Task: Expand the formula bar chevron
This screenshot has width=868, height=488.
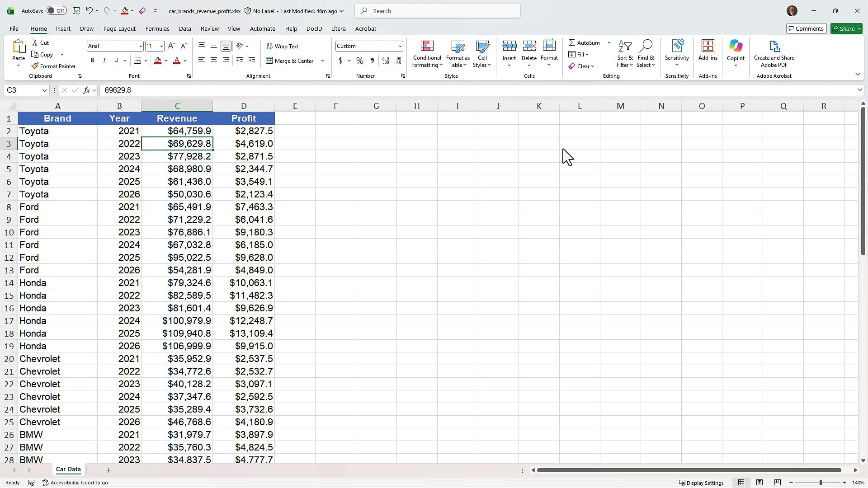Action: pos(859,90)
